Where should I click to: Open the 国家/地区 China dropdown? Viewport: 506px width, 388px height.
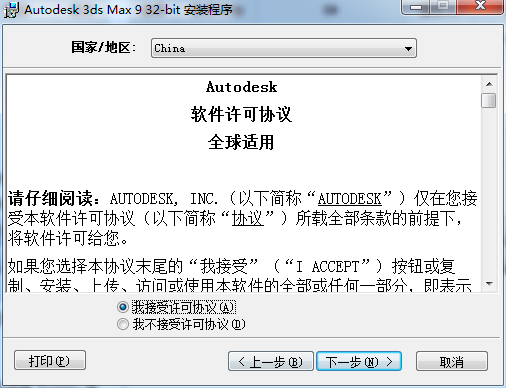click(284, 48)
